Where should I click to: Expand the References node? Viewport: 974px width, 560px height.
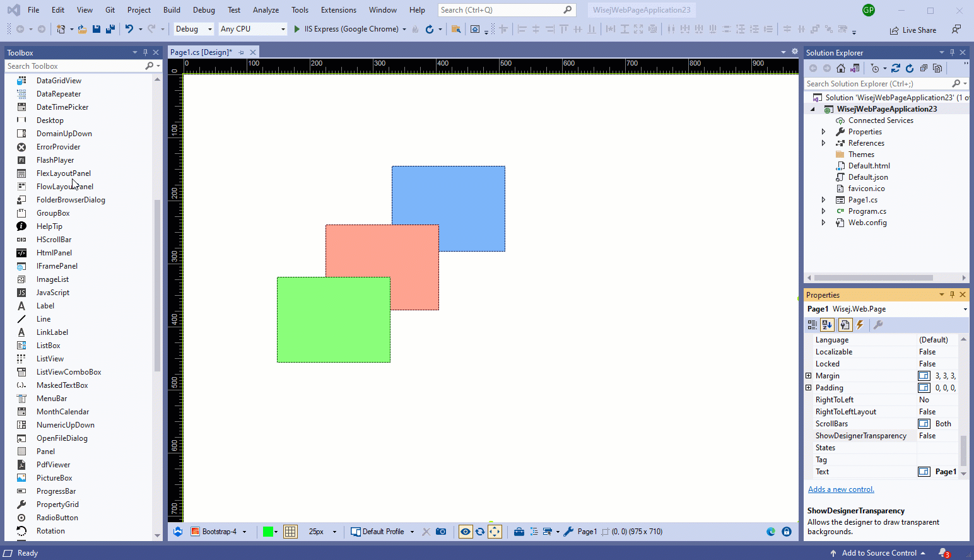pos(823,143)
